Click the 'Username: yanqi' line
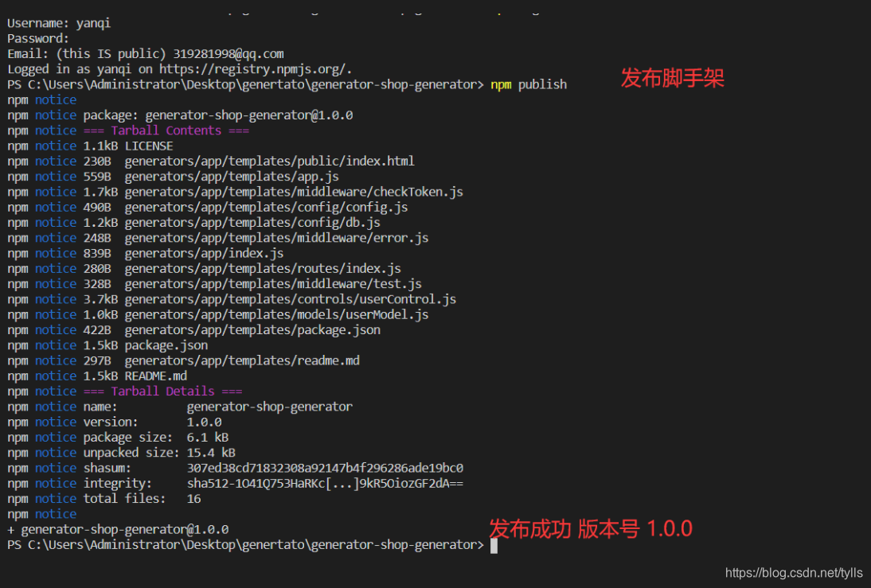Screen dimensions: 871x588 59,23
